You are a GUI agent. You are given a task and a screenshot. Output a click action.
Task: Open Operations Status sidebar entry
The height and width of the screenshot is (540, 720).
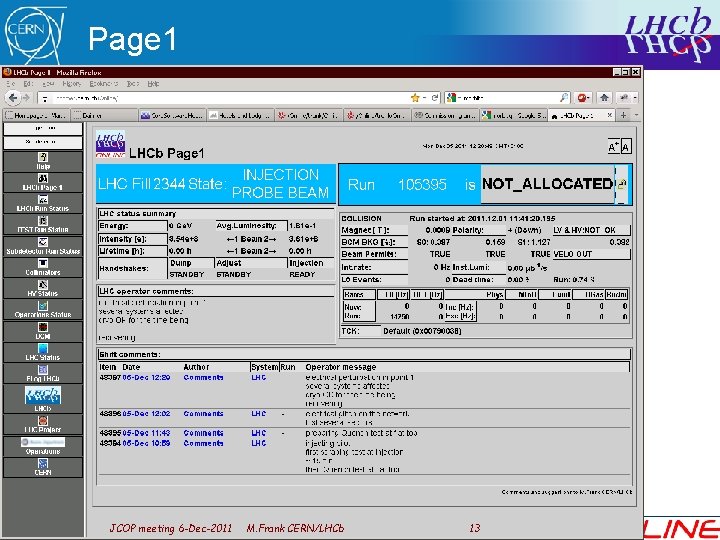[43, 309]
